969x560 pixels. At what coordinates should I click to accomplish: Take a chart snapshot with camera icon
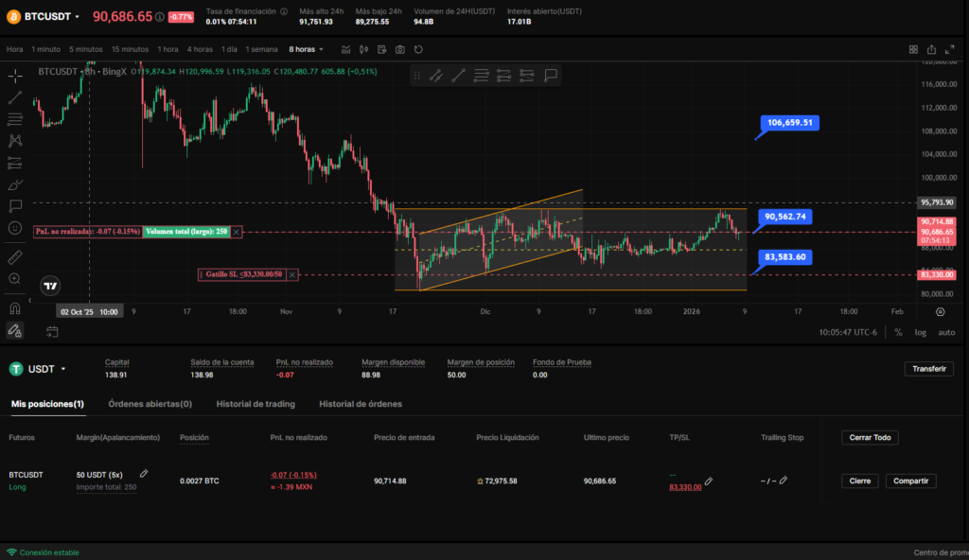pyautogui.click(x=400, y=49)
